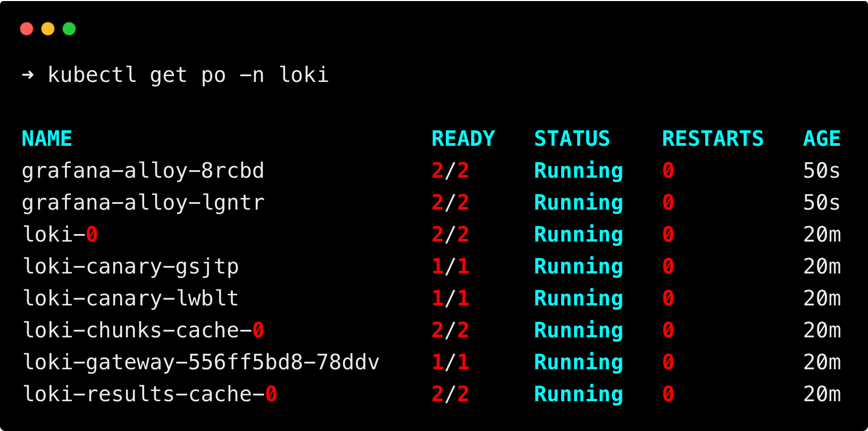Click the 50s age of grafana-alloy-8rcbd

pyautogui.click(x=822, y=171)
